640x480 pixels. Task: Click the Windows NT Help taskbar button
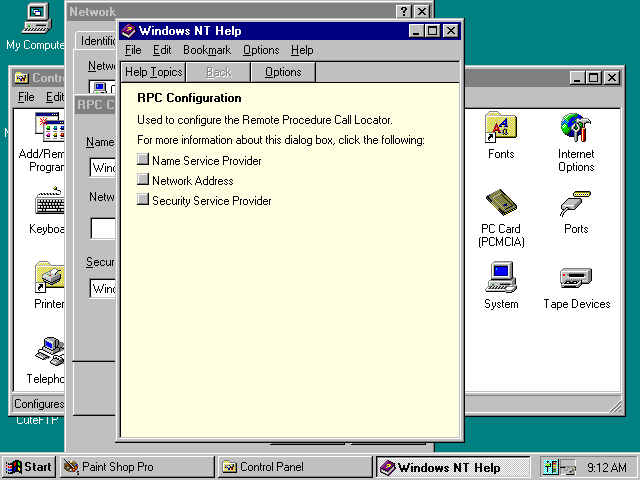[453, 467]
